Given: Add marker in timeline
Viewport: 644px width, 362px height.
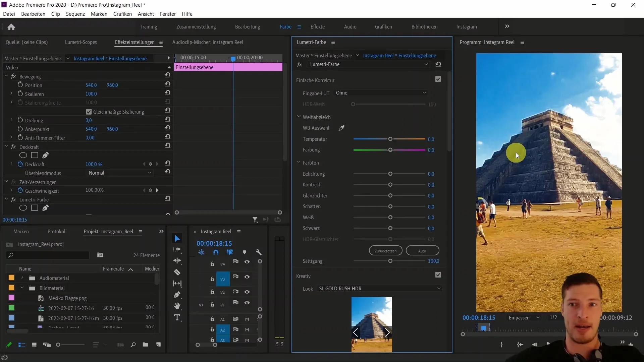Looking at the screenshot, I should (x=245, y=252).
